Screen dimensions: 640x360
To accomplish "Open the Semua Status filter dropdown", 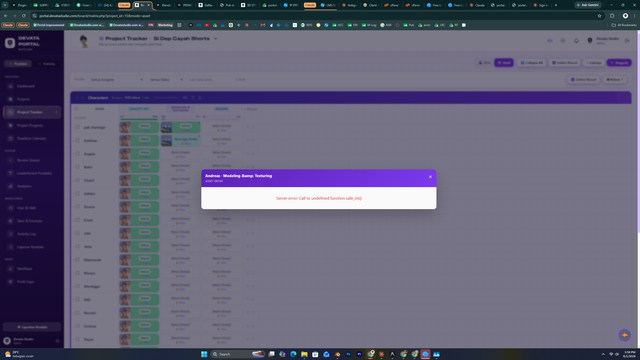I will [166, 80].
